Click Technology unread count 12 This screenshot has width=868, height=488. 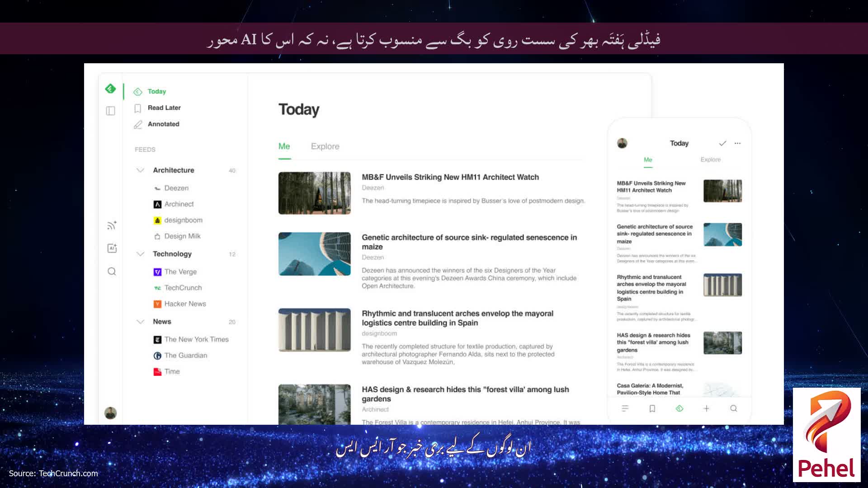[x=232, y=254]
